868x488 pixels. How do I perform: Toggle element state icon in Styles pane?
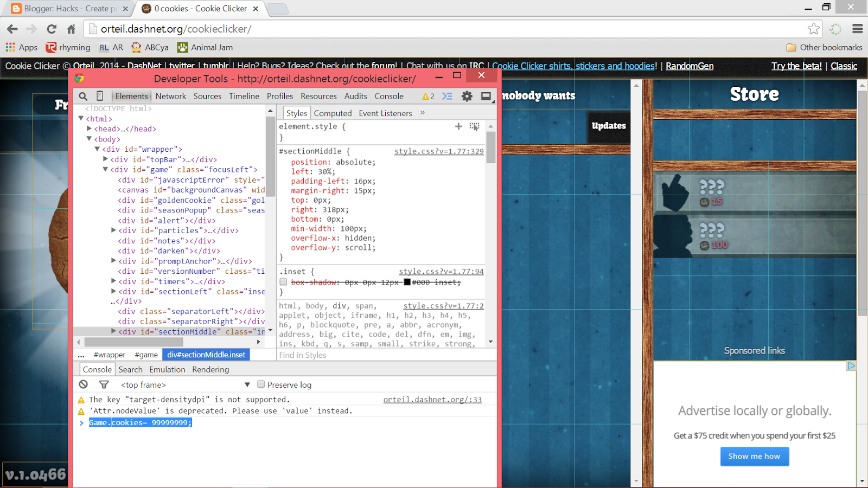pos(475,126)
